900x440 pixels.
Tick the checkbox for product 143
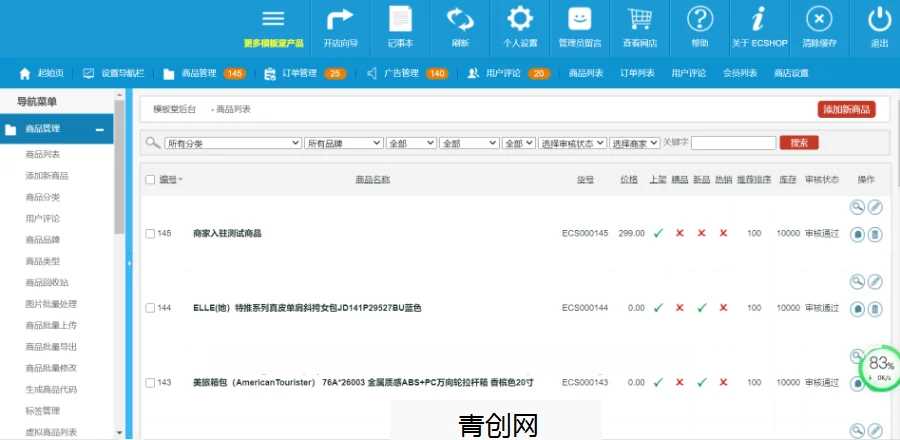[x=150, y=383]
